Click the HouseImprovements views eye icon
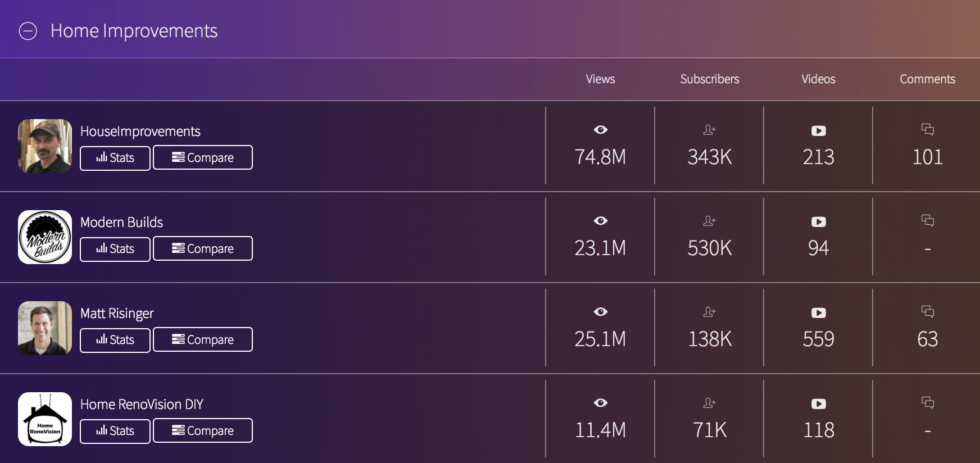This screenshot has height=463, width=980. click(x=600, y=130)
